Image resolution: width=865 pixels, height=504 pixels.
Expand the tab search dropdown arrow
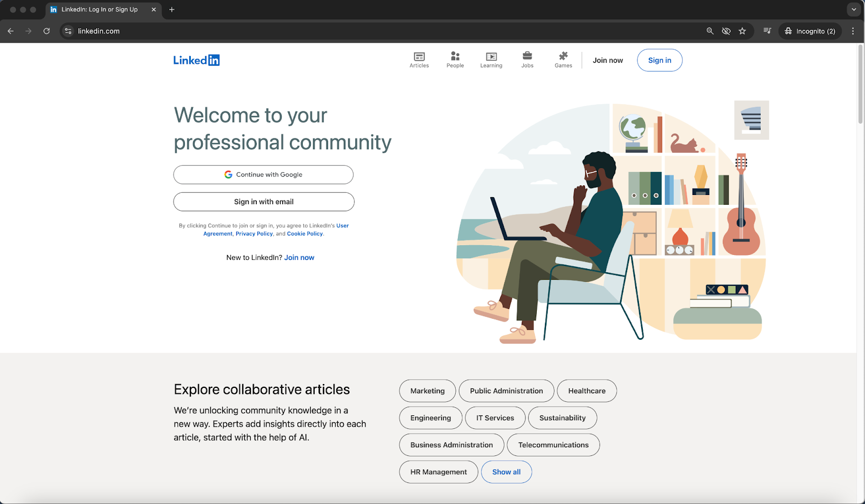pos(854,9)
